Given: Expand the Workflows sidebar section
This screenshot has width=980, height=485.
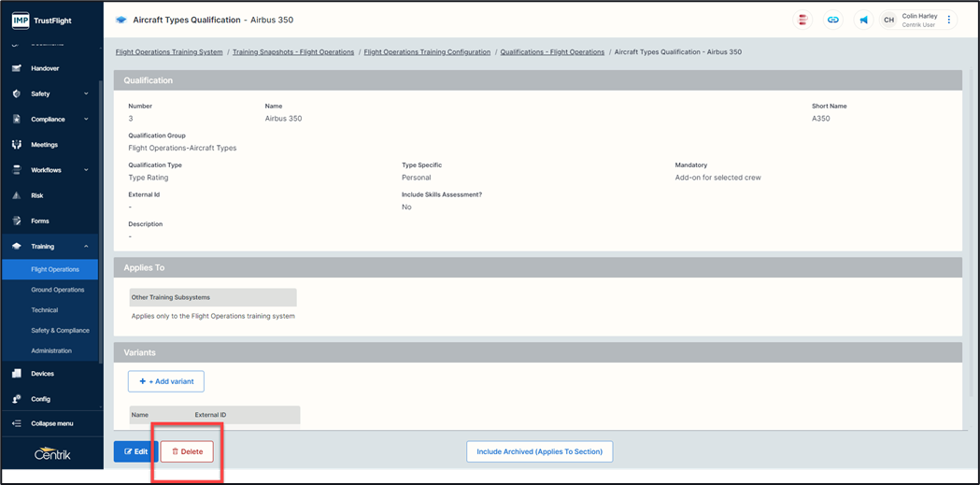Looking at the screenshot, I should [86, 170].
